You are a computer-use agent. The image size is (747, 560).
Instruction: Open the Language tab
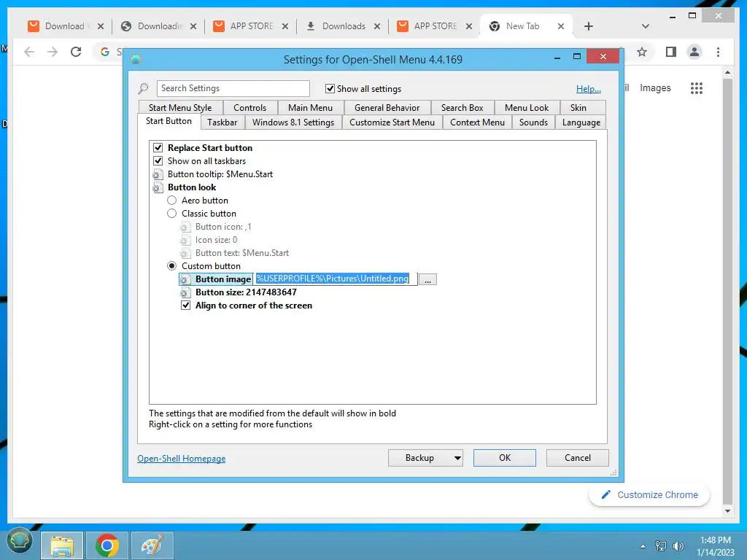[x=581, y=122]
